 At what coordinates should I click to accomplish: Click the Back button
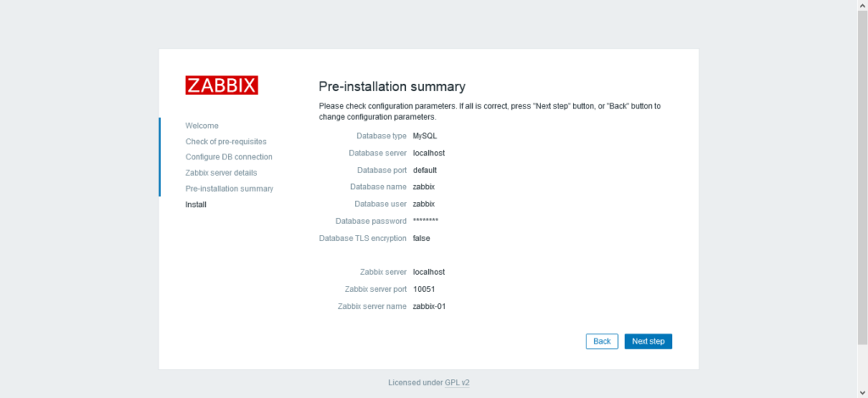tap(602, 341)
